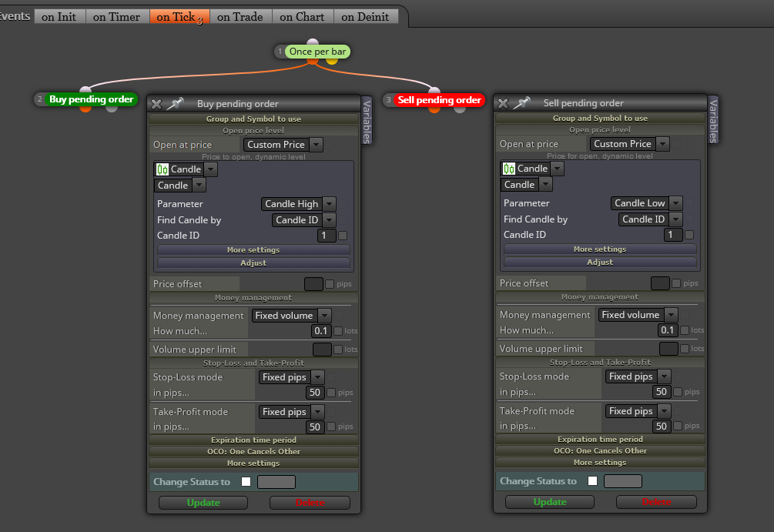The width and height of the screenshot is (774, 532).
Task: Click Candle ID value field in Buy panel
Action: click(327, 236)
